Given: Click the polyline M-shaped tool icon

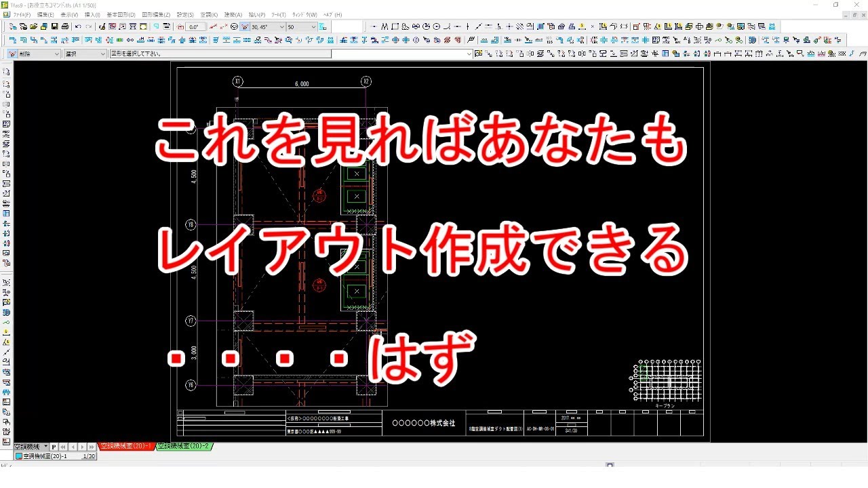Looking at the screenshot, I should point(384,26).
